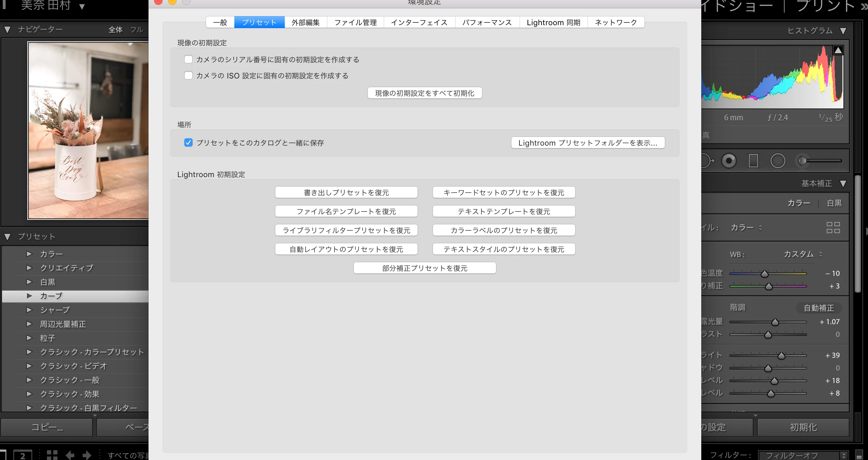This screenshot has width=868, height=460.
Task: Collapse the 基本補正 panel
Action: [x=843, y=183]
